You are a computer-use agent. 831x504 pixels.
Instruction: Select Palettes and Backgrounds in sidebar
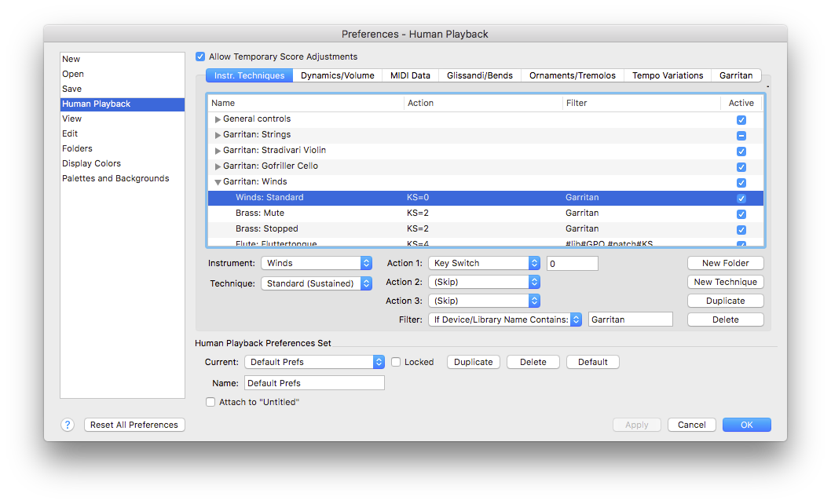123,179
